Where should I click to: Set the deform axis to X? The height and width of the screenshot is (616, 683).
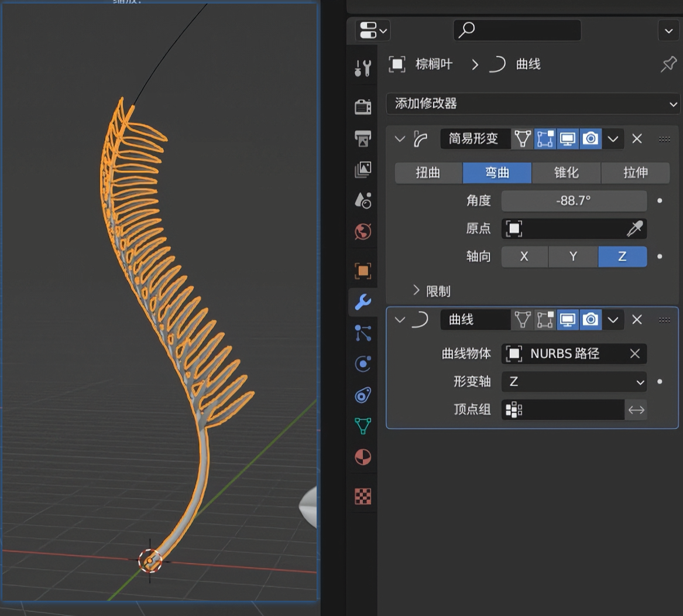(x=524, y=256)
